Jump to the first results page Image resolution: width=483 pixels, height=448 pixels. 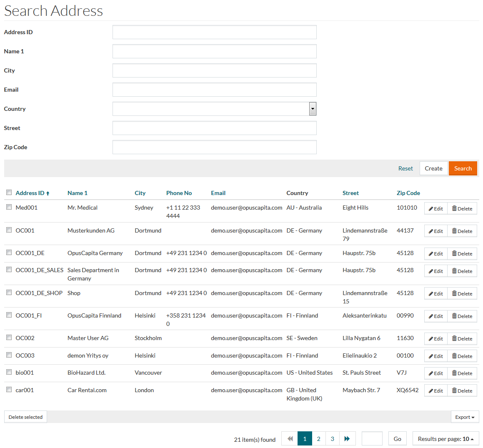(290, 439)
